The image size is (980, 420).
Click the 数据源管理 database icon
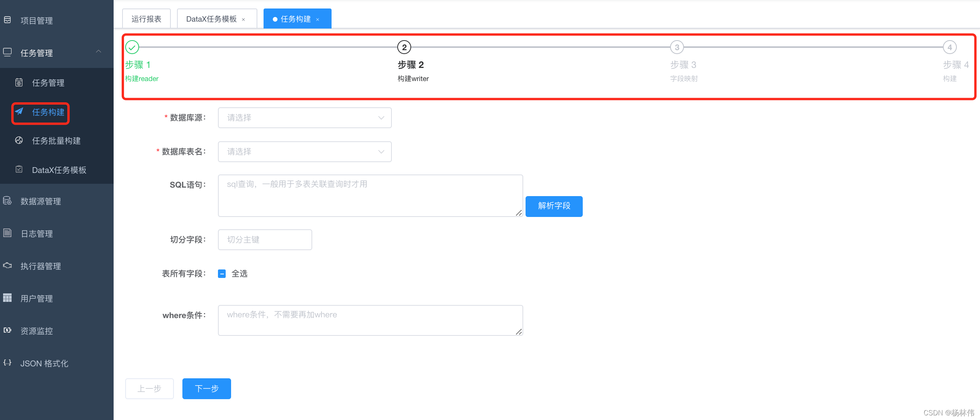(x=7, y=201)
